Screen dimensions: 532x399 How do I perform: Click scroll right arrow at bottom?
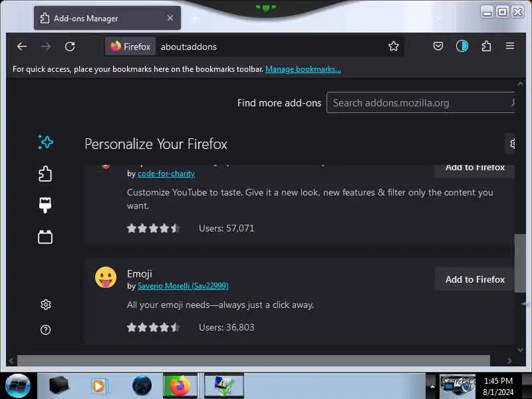509,360
